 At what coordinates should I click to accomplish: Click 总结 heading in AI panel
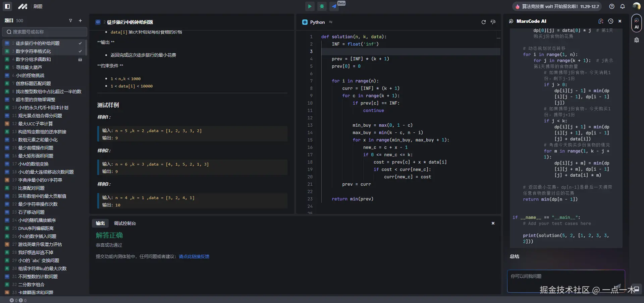[x=515, y=256]
